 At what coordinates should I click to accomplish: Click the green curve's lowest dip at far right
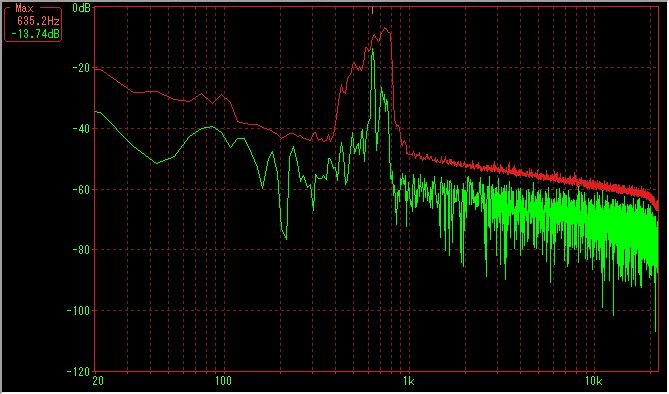(655, 329)
